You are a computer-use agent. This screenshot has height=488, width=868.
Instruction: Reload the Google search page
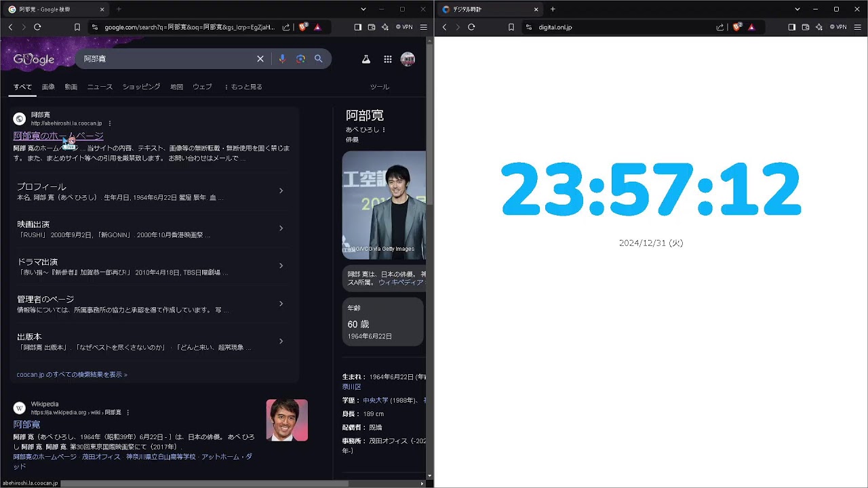(x=37, y=27)
